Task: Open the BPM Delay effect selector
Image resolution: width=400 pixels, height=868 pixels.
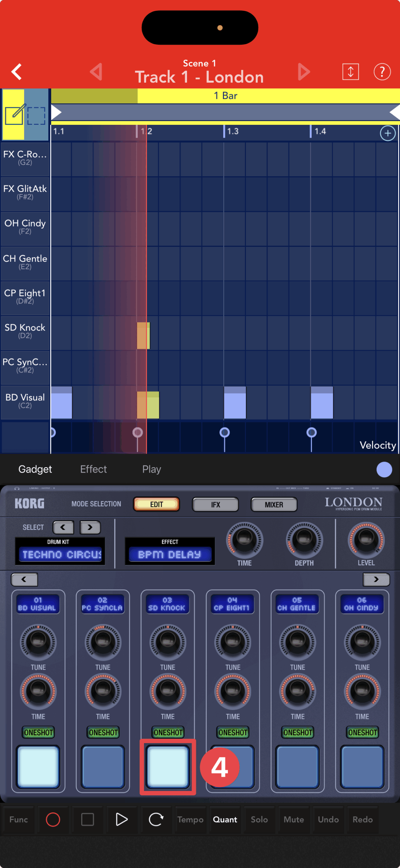Action: point(170,554)
